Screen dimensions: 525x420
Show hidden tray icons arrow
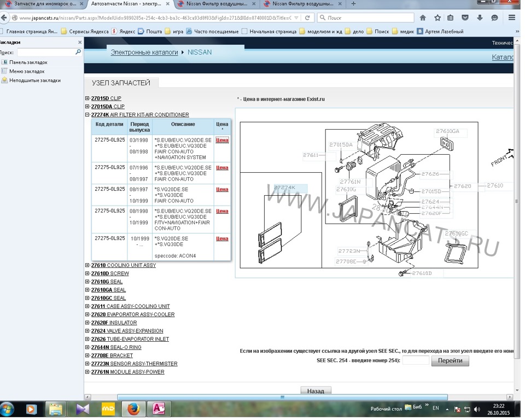point(447,409)
